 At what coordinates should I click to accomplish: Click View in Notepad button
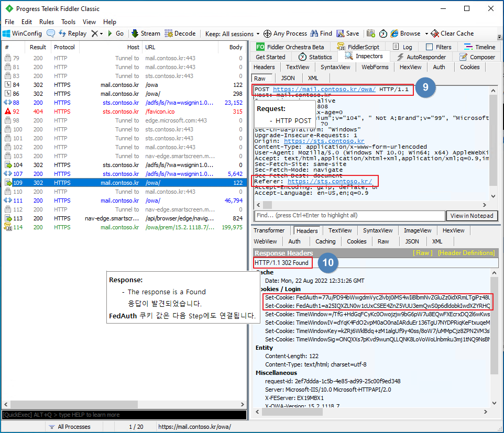[472, 216]
